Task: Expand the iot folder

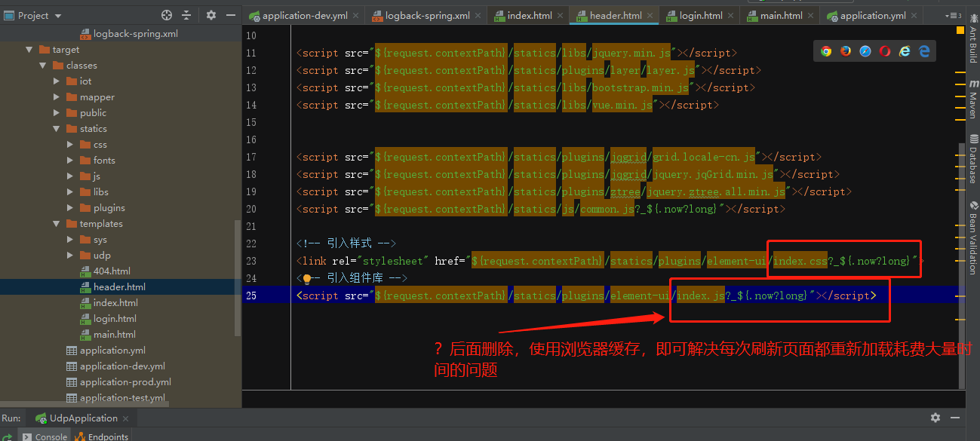Action: pyautogui.click(x=57, y=81)
